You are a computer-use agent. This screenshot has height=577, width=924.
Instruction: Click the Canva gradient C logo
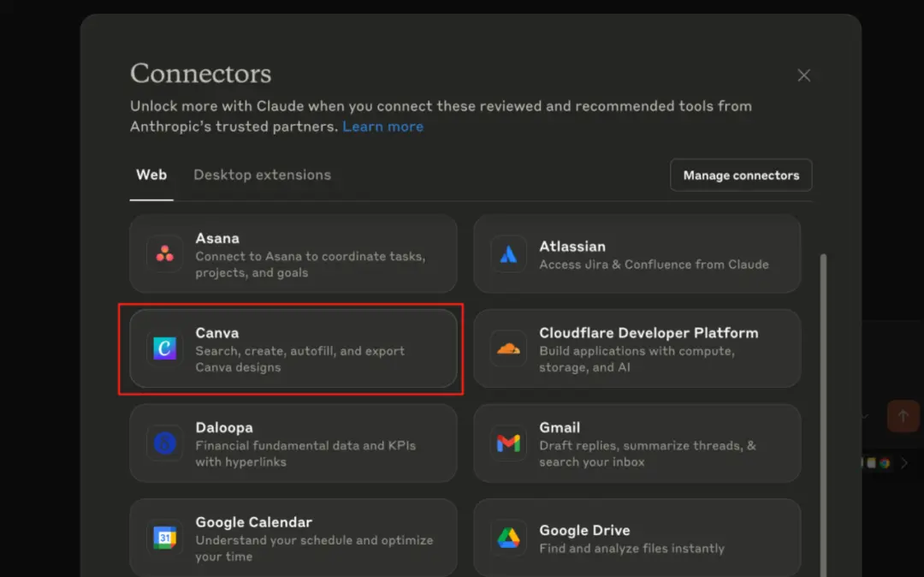[165, 348]
